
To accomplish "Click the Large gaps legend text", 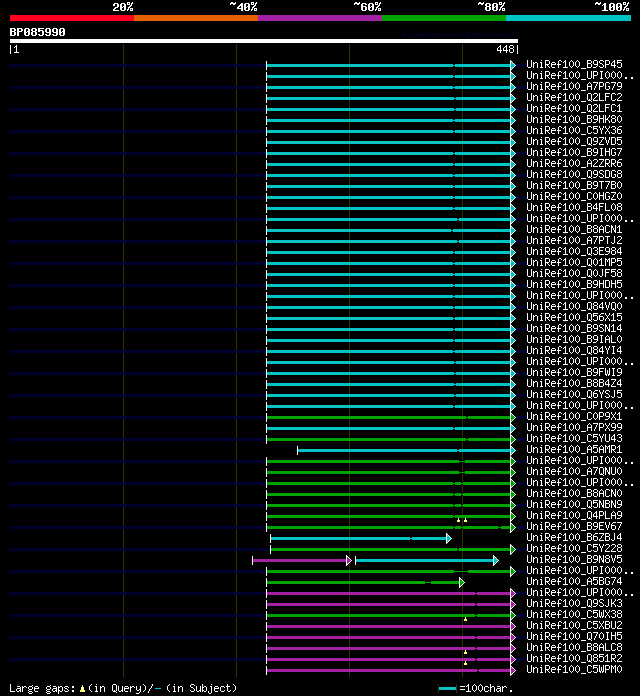I will point(123,688).
